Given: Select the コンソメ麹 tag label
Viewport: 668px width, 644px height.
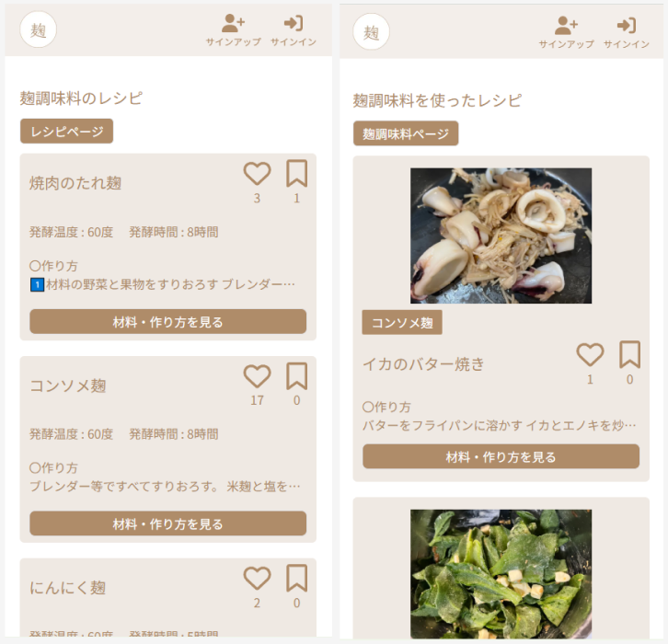Looking at the screenshot, I should pos(402,322).
